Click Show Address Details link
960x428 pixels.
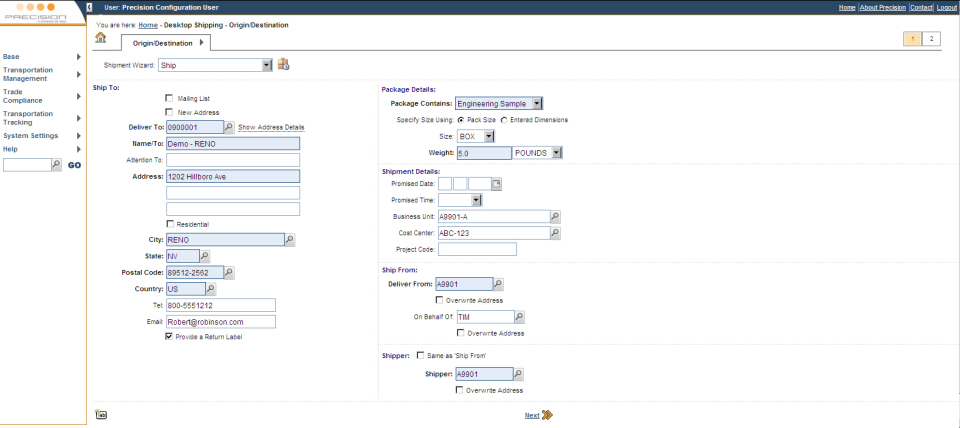[x=271, y=127]
